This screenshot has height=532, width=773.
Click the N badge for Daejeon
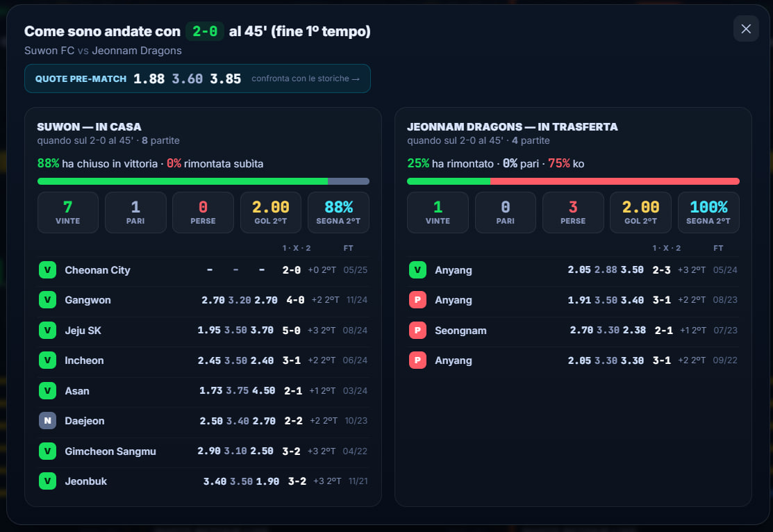pos(47,421)
